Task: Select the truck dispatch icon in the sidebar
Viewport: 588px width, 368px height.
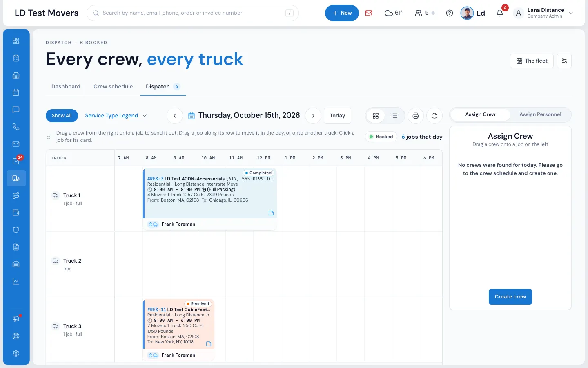Action: pyautogui.click(x=16, y=178)
